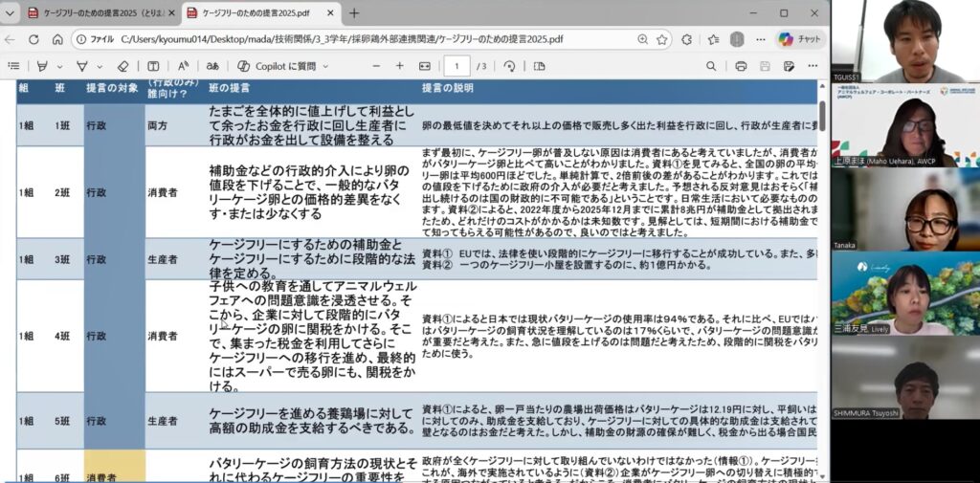Rotate the PDF page
Image resolution: width=980 pixels, height=483 pixels.
(509, 66)
